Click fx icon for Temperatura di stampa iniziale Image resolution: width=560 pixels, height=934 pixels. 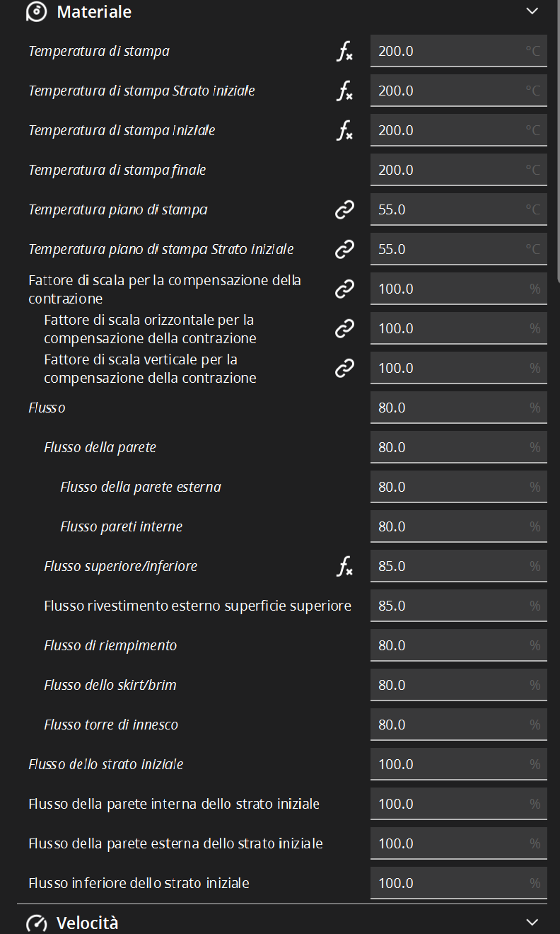pos(344,131)
